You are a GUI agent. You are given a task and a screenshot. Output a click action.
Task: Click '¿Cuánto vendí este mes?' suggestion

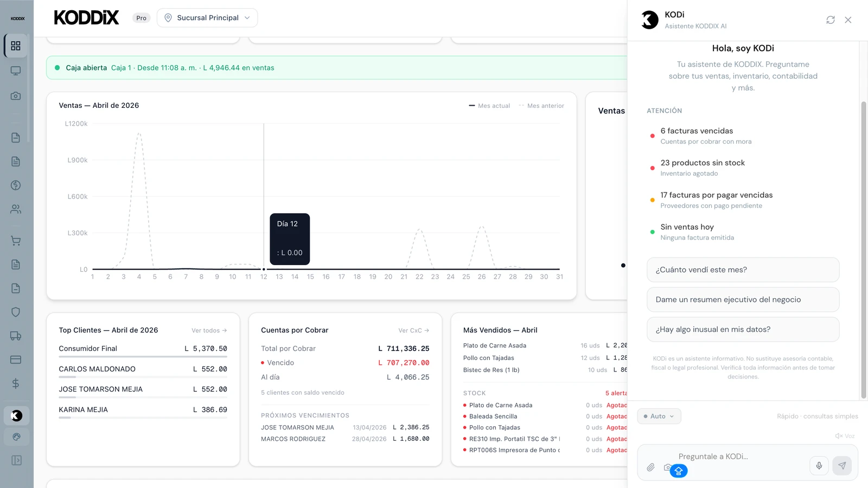743,270
